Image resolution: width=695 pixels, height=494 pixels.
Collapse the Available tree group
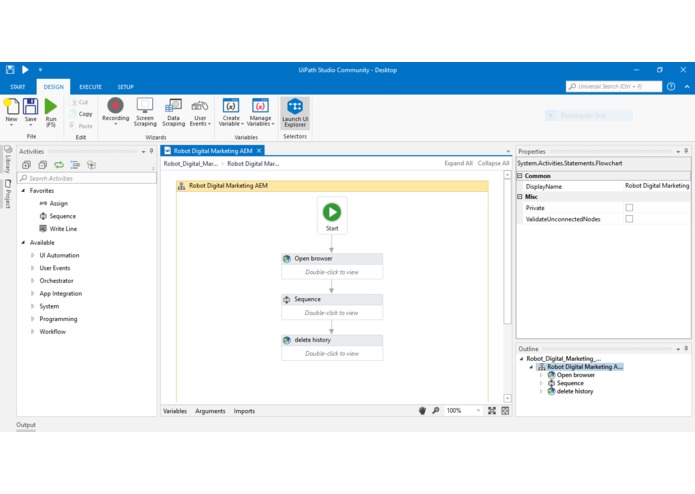(23, 242)
